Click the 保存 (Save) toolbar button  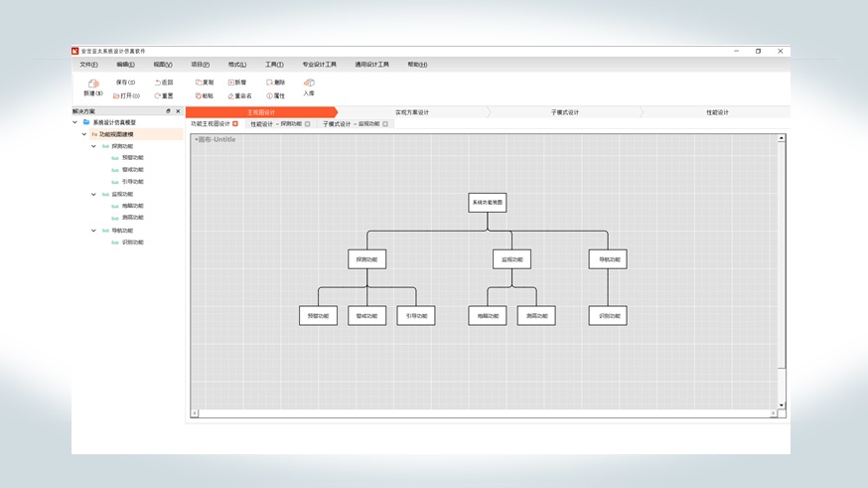point(125,82)
